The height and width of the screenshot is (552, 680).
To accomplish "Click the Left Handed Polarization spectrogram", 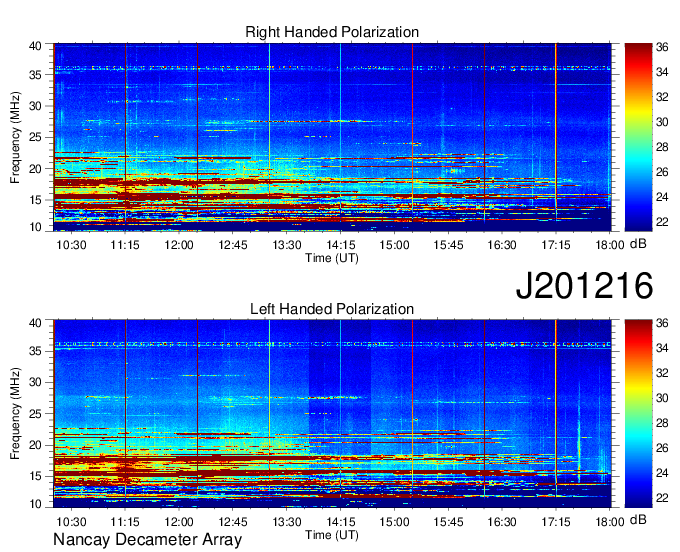I will 332,414.
